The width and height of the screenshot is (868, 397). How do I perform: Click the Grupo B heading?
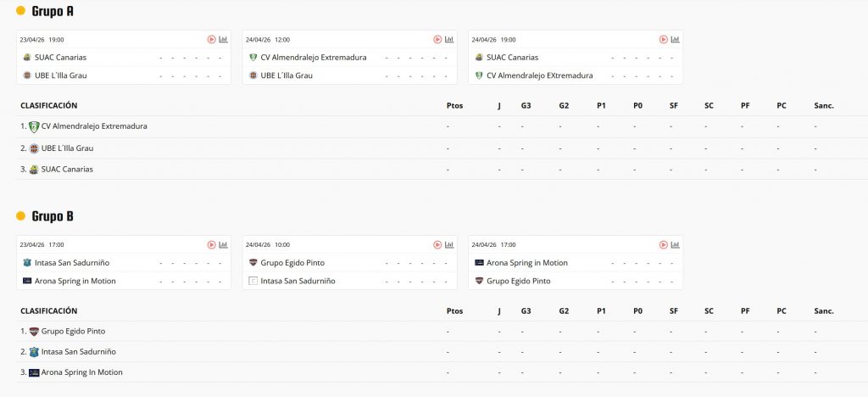(x=53, y=216)
